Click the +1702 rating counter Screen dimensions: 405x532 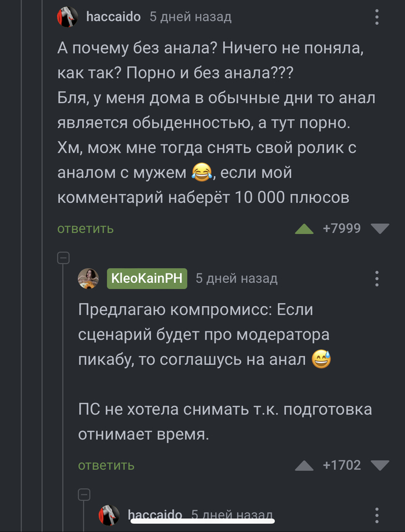click(x=341, y=465)
